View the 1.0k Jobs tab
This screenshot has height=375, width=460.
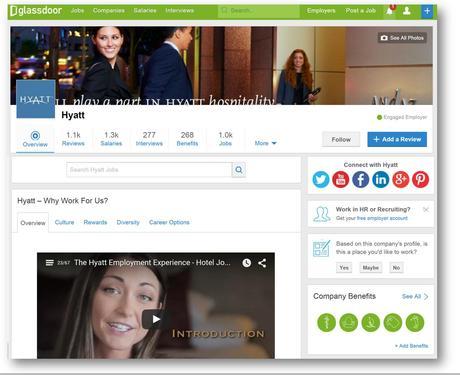click(x=225, y=139)
